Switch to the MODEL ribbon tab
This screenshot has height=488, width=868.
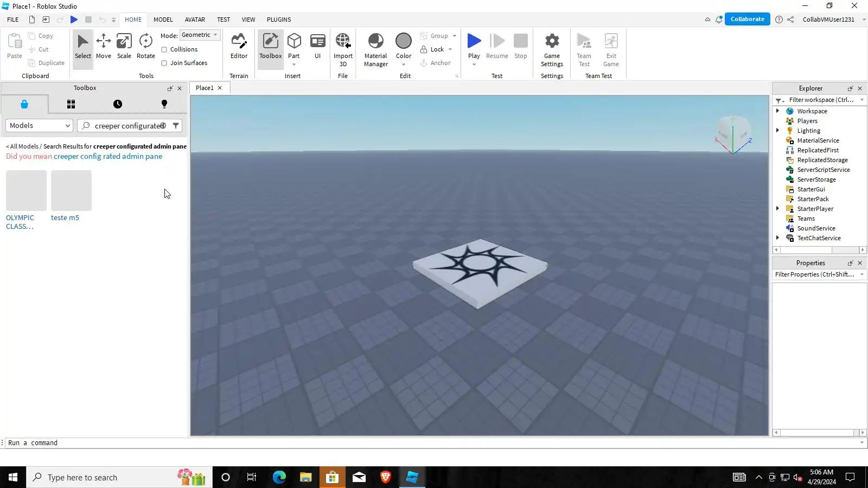point(163,20)
